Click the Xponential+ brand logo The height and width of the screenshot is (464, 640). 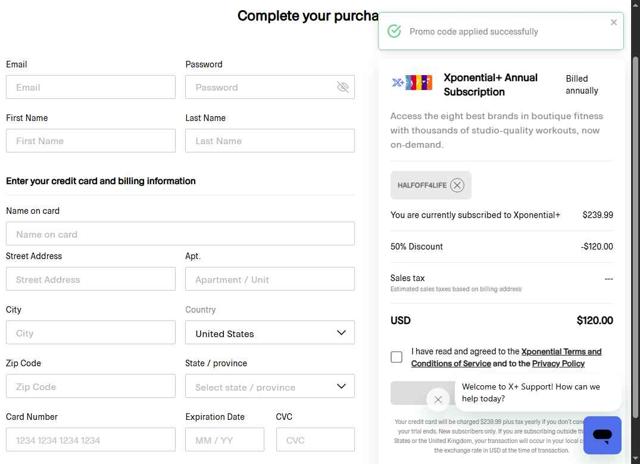tap(412, 83)
